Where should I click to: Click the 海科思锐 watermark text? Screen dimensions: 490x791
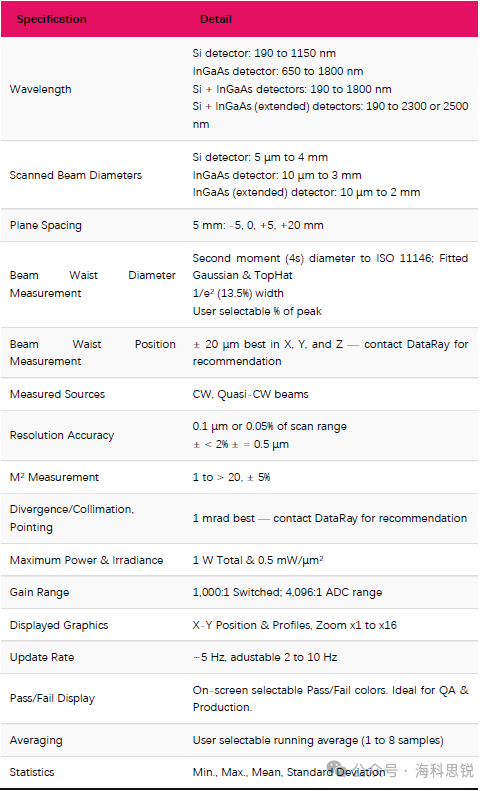(444, 770)
